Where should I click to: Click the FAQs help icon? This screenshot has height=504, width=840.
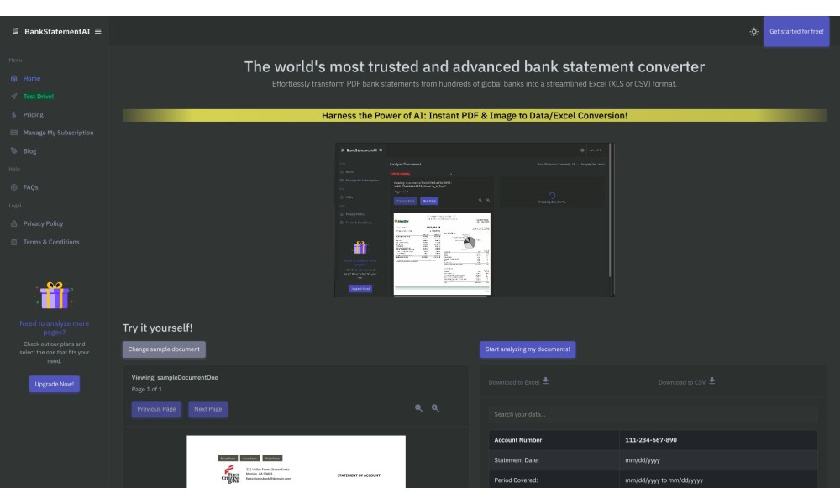[14, 187]
